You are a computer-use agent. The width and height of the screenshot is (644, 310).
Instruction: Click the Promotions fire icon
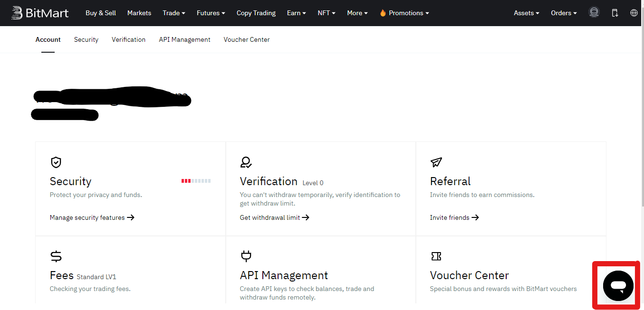point(383,13)
